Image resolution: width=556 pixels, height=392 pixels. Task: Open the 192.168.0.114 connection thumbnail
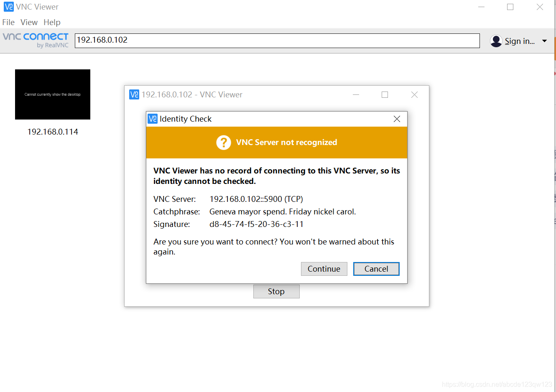point(53,94)
